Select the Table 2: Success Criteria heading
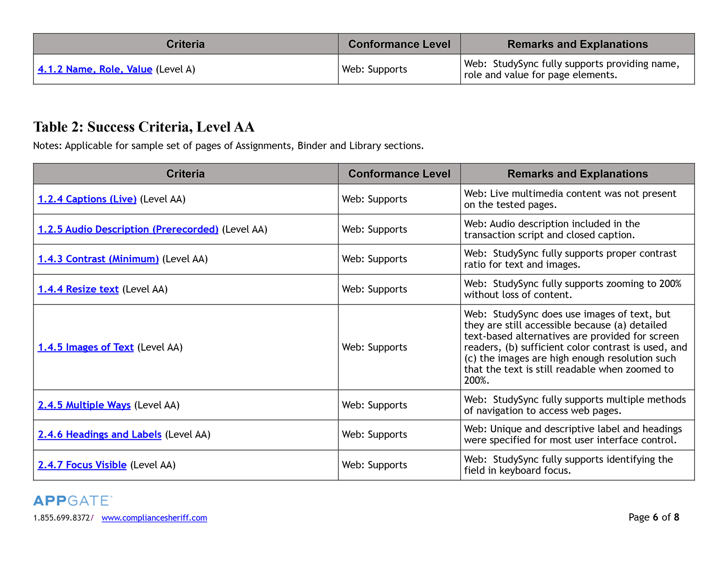This screenshot has width=728, height=563. point(144,127)
